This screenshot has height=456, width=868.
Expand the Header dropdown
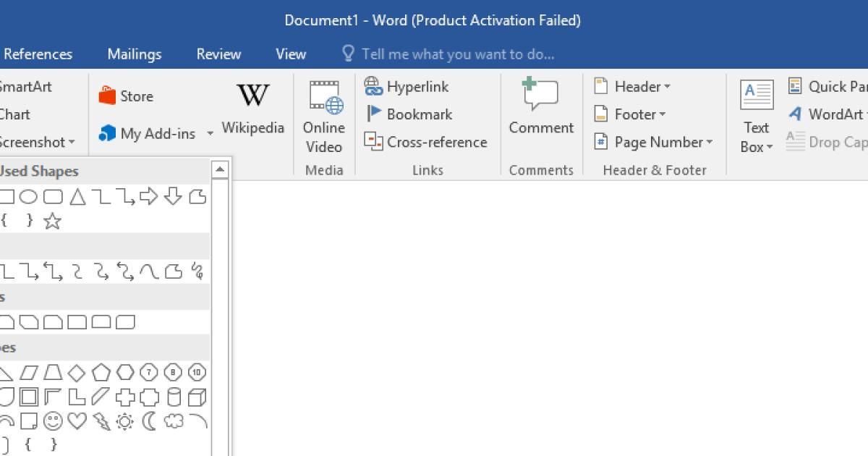point(632,87)
